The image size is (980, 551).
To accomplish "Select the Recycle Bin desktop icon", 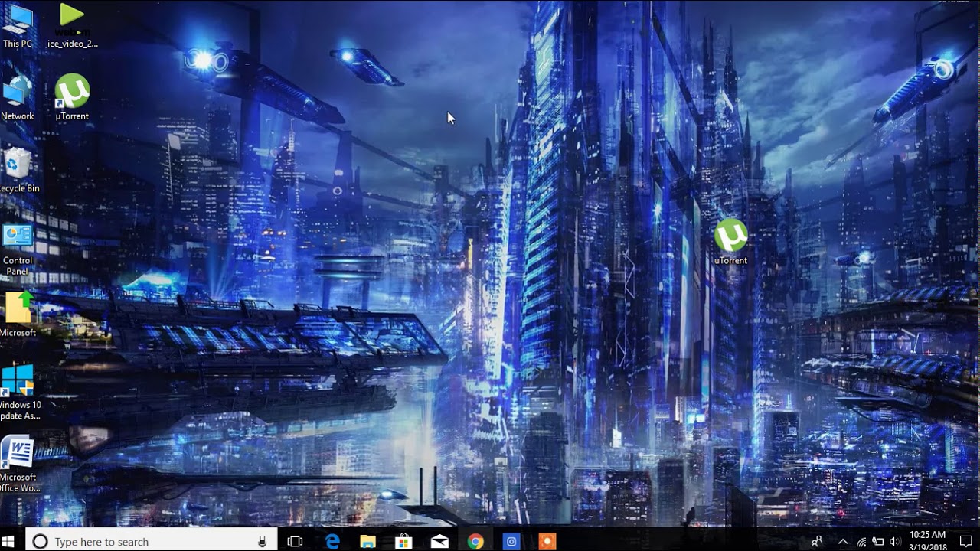I will (x=17, y=170).
